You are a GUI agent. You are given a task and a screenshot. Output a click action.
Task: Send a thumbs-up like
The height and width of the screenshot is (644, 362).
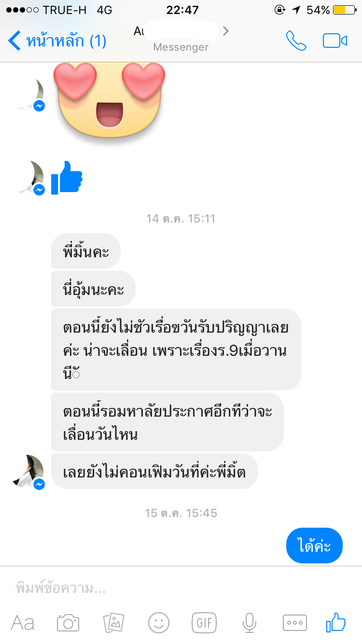tap(336, 622)
